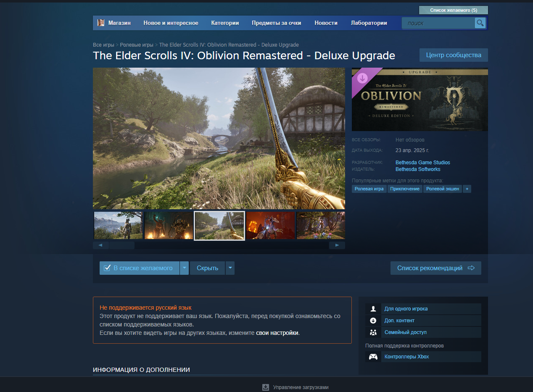
Task: Open the Новое и интересное menu
Action: 171,23
